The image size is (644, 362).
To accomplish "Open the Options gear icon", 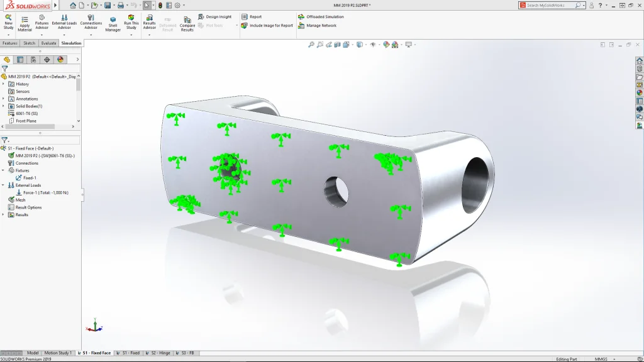I will 177,5.
